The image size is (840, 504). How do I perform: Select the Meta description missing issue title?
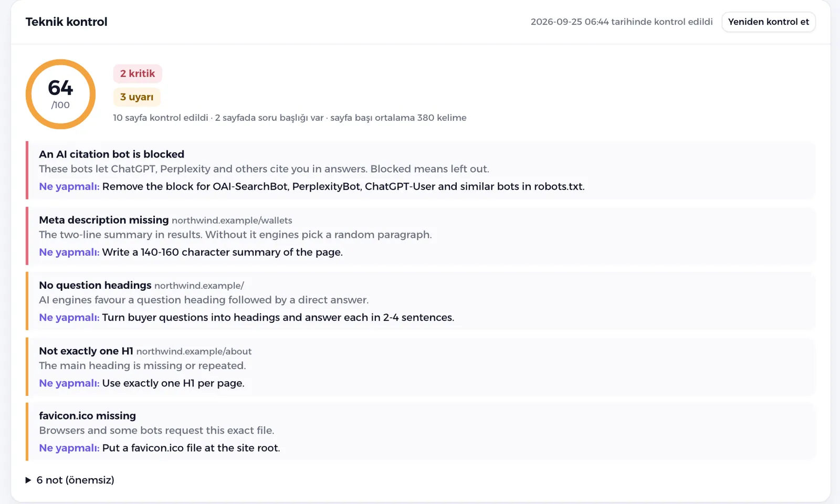coord(104,220)
